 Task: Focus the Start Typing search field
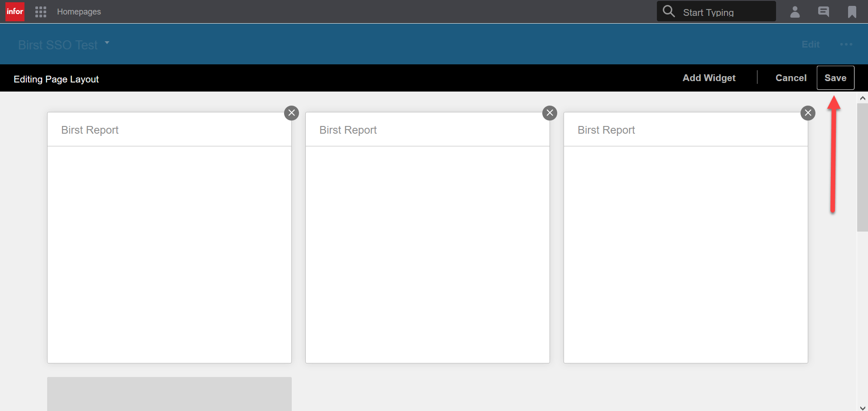tap(716, 11)
